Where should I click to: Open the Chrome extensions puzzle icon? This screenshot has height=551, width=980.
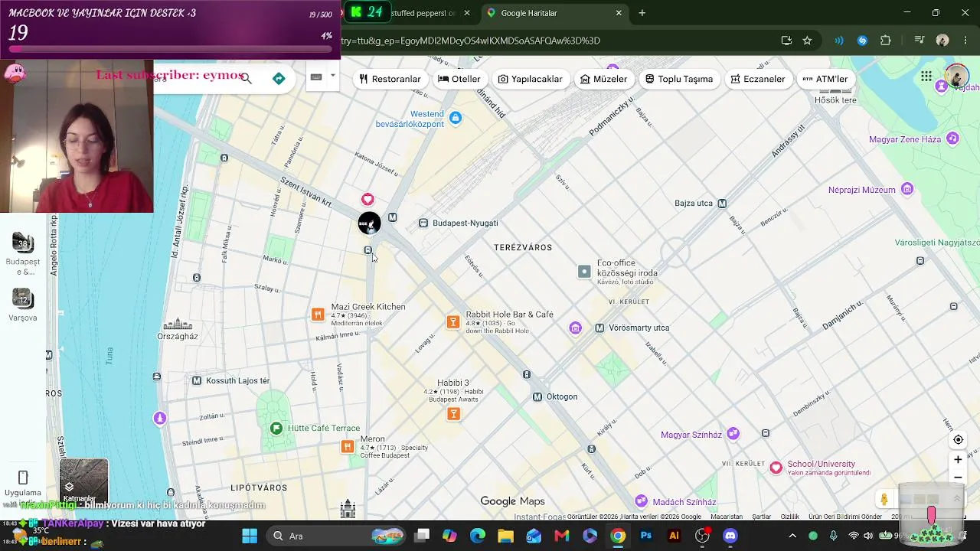tap(886, 41)
